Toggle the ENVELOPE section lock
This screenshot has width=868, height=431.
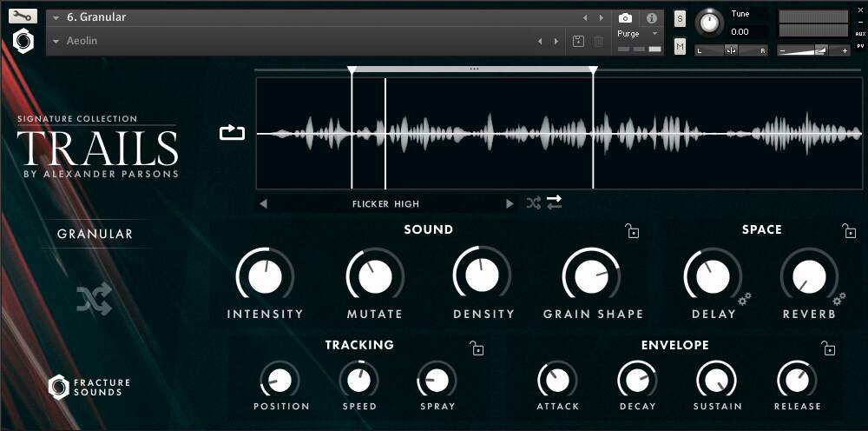(829, 348)
